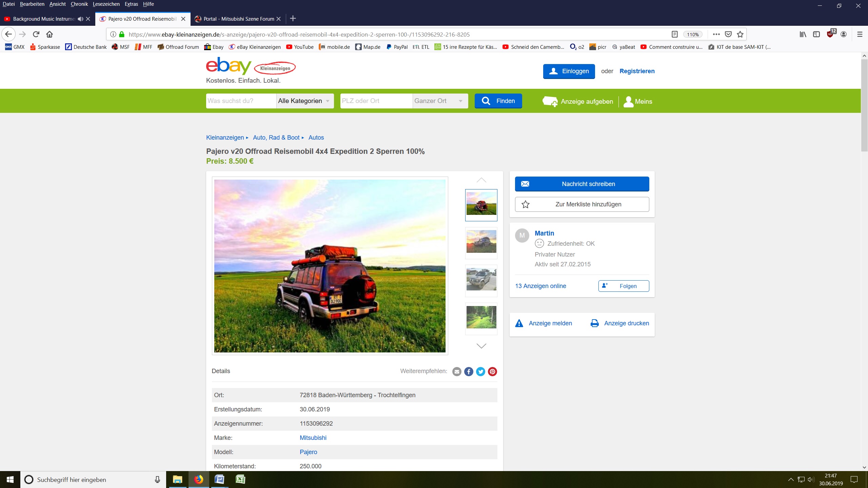Switch to Mitsubishi Szene Forum tab
The height and width of the screenshot is (488, 868).
[x=238, y=19]
